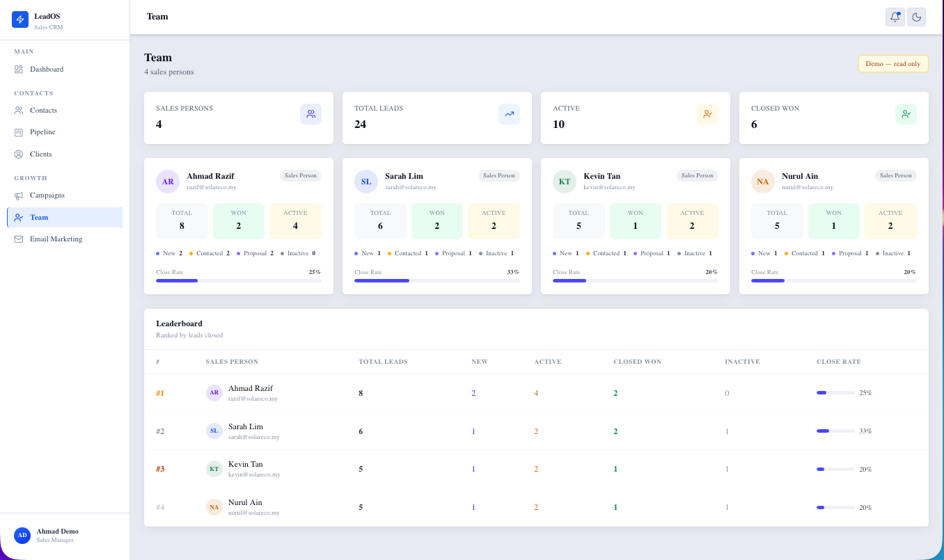Click Sarah Lim's SL avatar on her card
Screen dimensions: 944x560
pos(366,182)
